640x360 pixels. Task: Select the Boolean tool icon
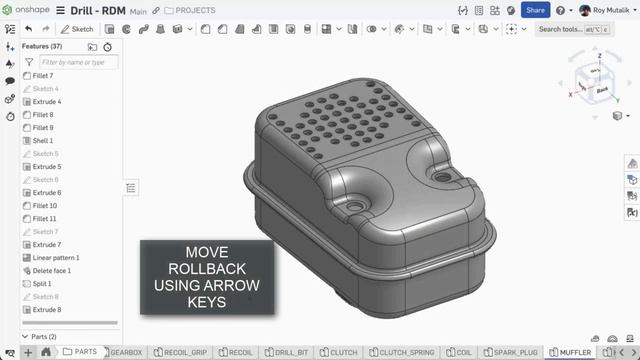[371, 29]
